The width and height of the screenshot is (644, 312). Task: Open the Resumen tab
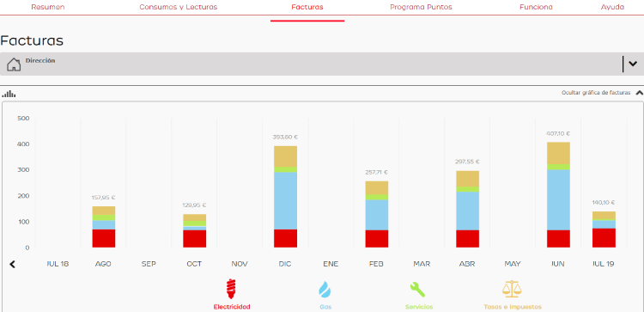tap(47, 7)
